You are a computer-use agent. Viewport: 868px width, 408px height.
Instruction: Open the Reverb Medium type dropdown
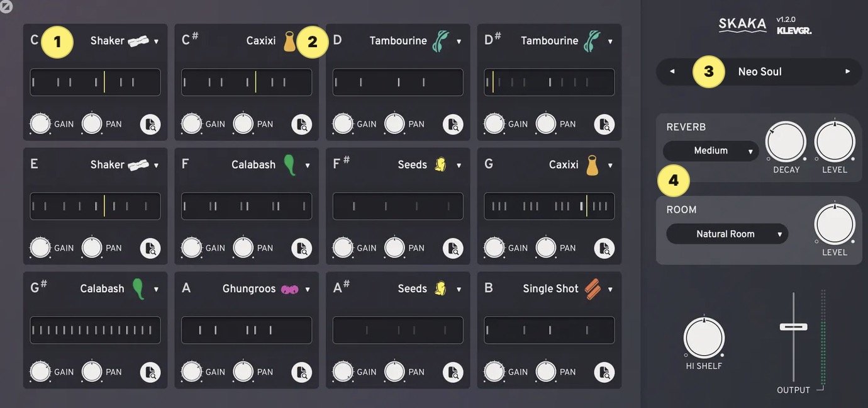(x=711, y=151)
